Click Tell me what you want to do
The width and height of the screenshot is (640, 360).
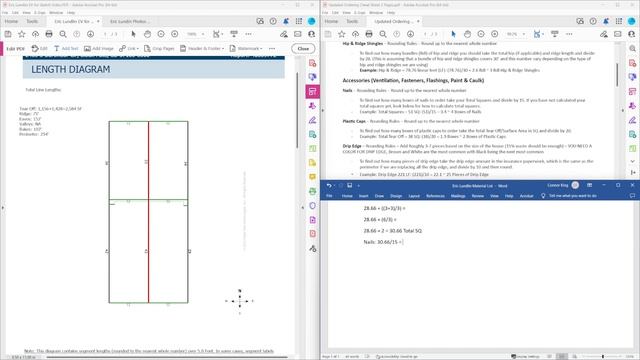[x=569, y=196]
